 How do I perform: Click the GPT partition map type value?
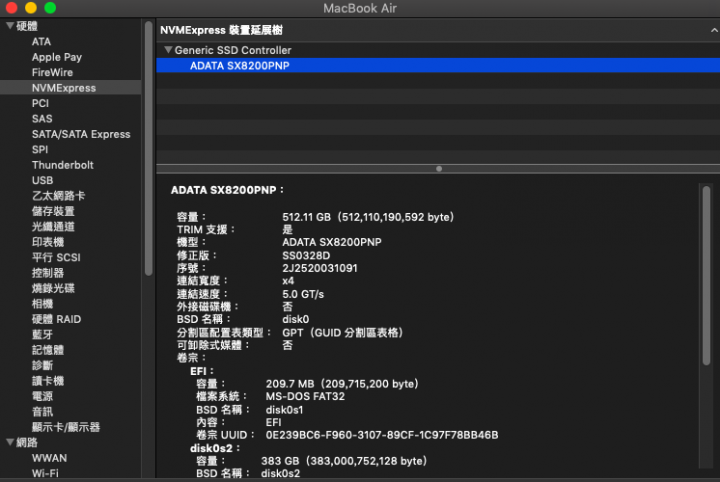(x=343, y=333)
